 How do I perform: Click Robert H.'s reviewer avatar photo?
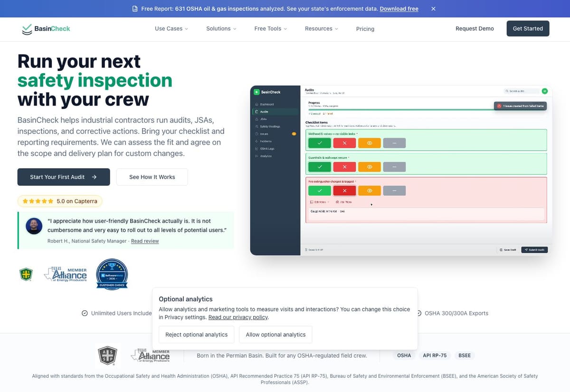(33, 227)
